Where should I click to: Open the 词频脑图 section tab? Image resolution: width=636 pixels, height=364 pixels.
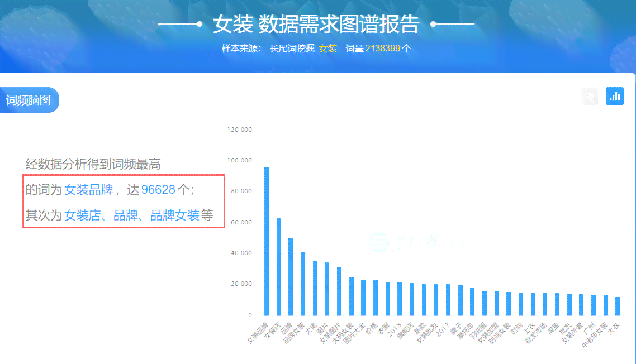[29, 100]
